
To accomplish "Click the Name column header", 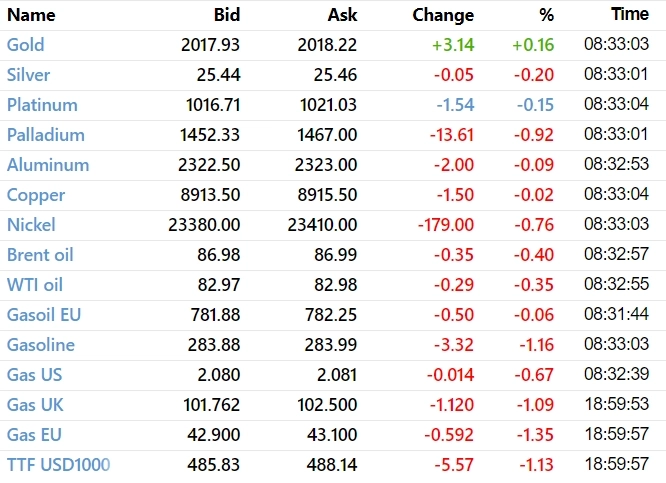I will tap(31, 15).
